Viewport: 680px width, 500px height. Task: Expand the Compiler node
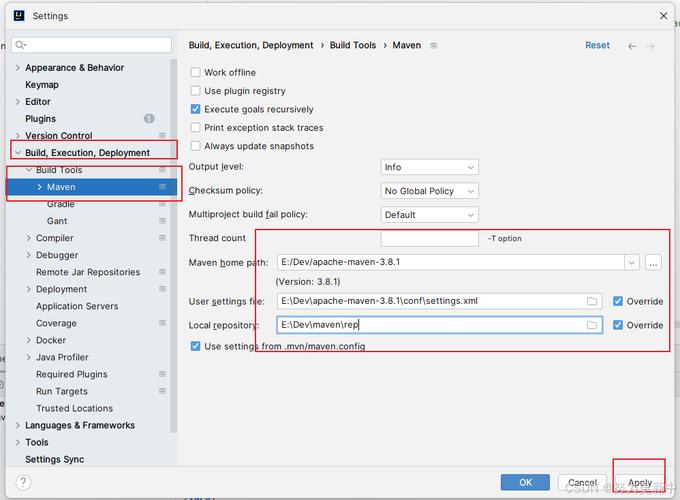click(x=29, y=238)
